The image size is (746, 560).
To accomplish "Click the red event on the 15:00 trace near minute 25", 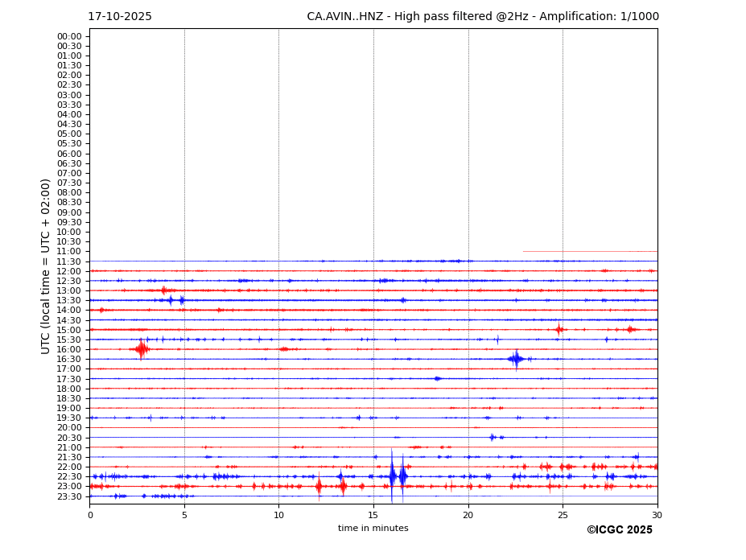I will pos(558,329).
